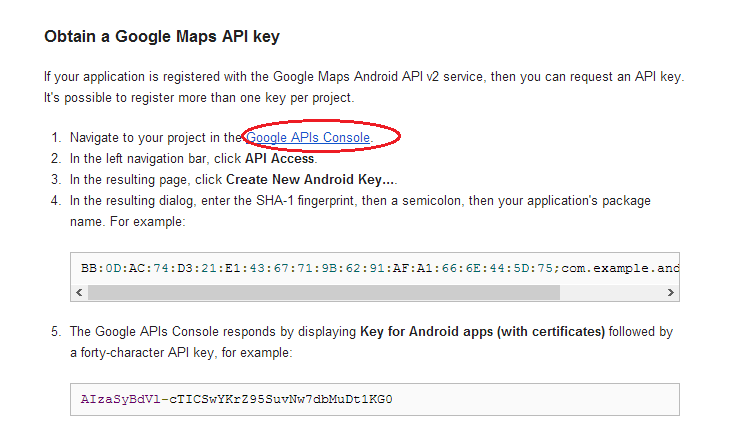Click the example API key starting with AIzaSy
733x434 pixels.
237,400
